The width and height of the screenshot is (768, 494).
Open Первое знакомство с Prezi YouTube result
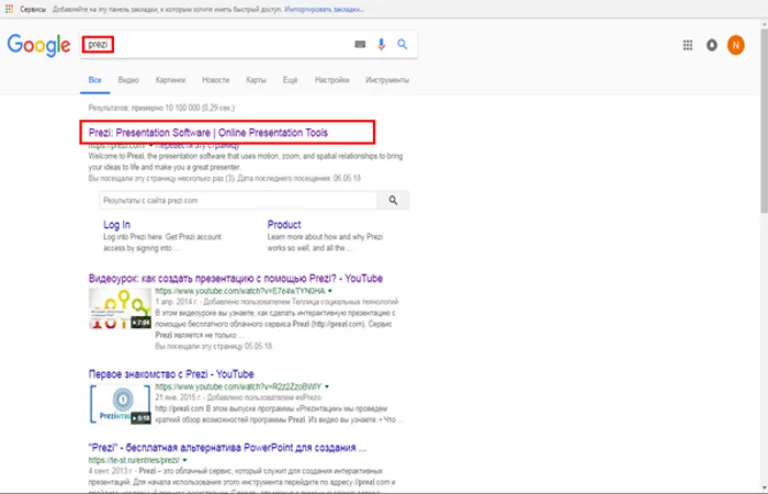[171, 374]
